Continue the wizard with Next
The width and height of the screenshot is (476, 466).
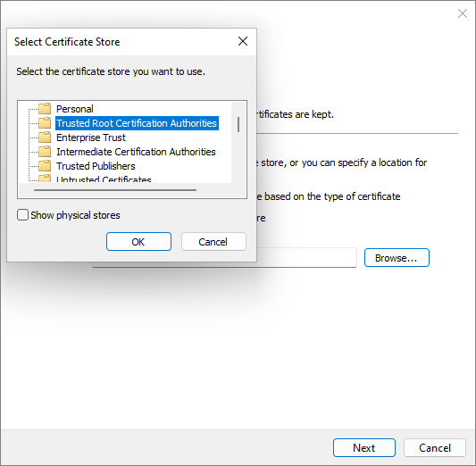[x=364, y=447]
